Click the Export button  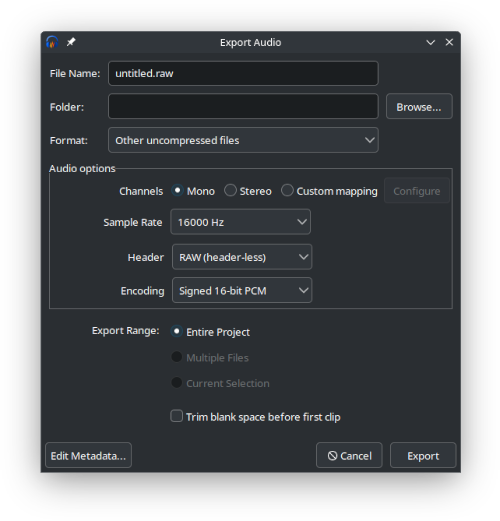coord(423,455)
